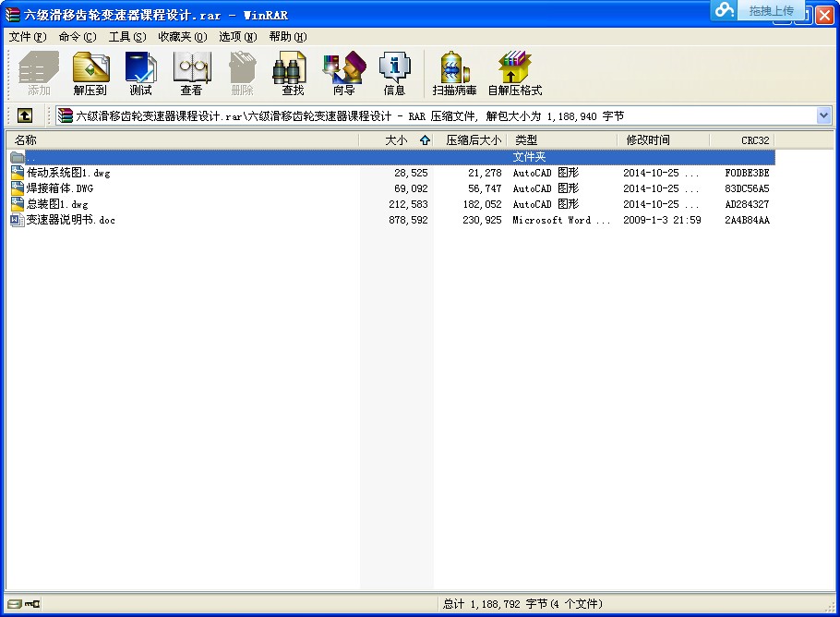This screenshot has width=840, height=617.
Task: Select file 总装图1.dwg
Action: (x=57, y=204)
